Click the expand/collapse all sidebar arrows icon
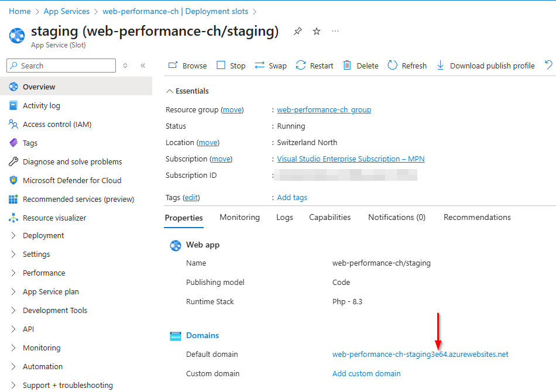This screenshot has height=392, width=556. (125, 66)
